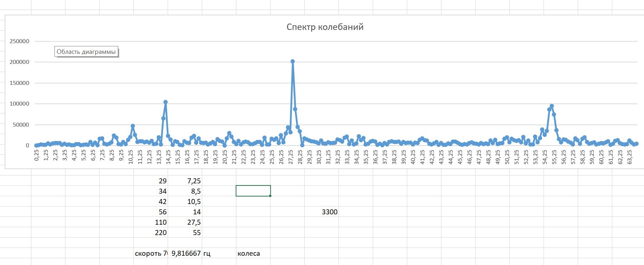
Task: Select the tallest spectrum peak data point
Action: (293, 61)
